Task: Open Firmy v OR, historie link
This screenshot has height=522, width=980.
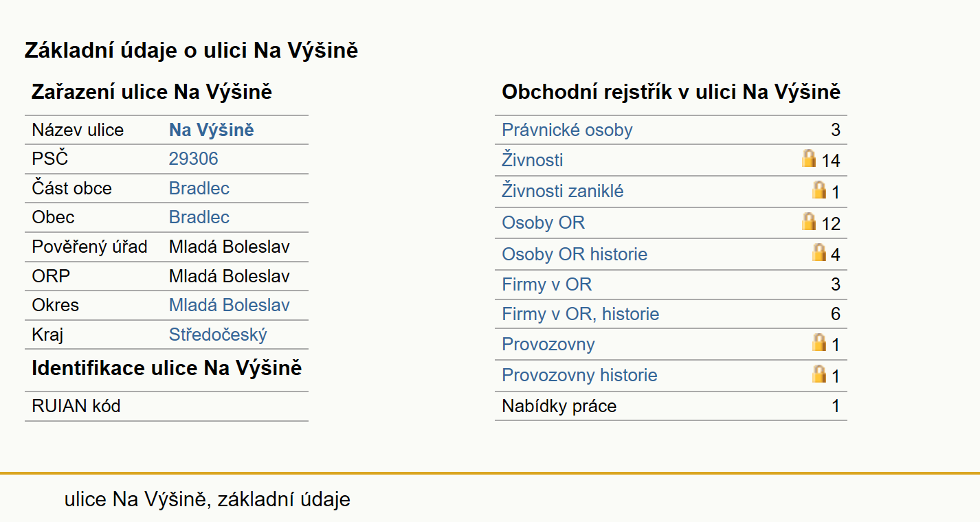Action: (581, 314)
